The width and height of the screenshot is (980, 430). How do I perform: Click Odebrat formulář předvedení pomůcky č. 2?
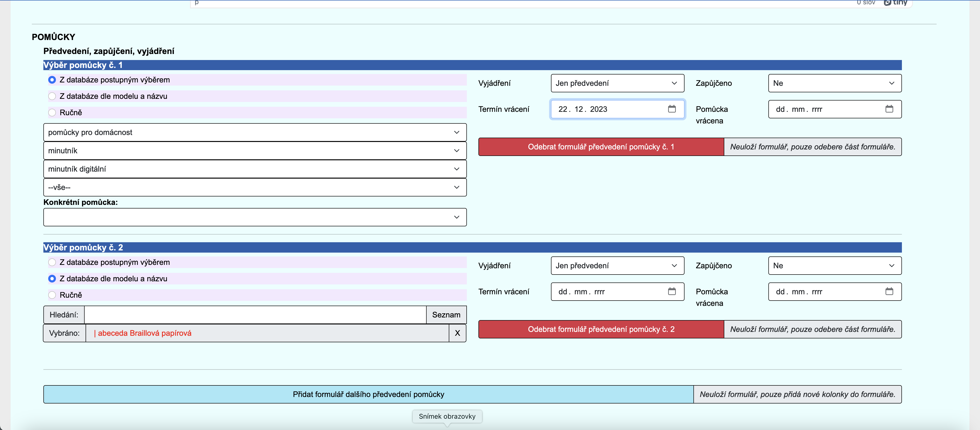601,329
